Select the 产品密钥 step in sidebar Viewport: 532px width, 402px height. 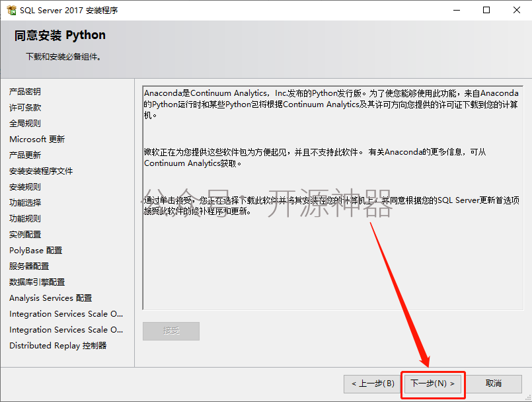[x=25, y=92]
